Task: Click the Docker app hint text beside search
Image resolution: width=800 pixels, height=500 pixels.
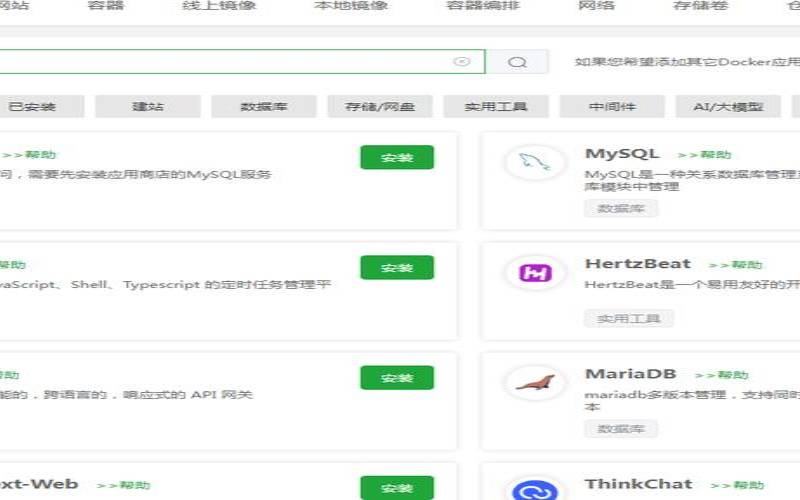Action: click(687, 62)
